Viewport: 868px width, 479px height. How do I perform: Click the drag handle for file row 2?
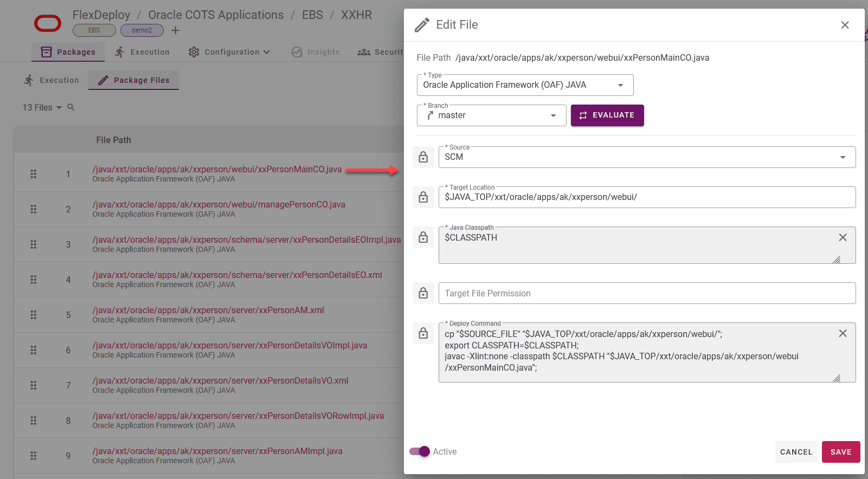tap(34, 209)
